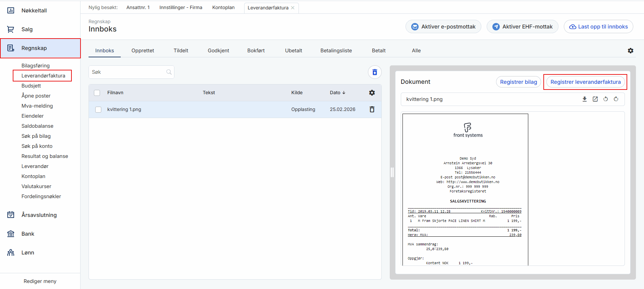Viewport: 644px width, 289px height.
Task: Switch to the Godkjent tab
Action: pyautogui.click(x=218, y=51)
